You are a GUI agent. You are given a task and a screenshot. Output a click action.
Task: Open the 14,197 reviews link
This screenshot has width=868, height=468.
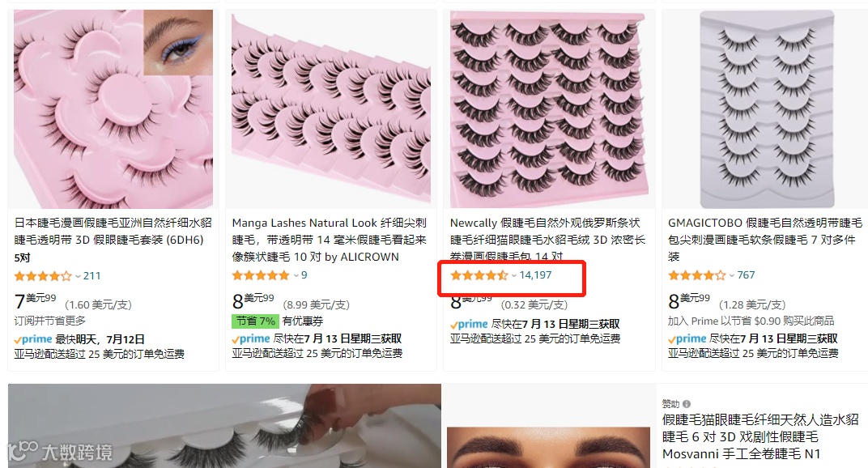pyautogui.click(x=535, y=275)
